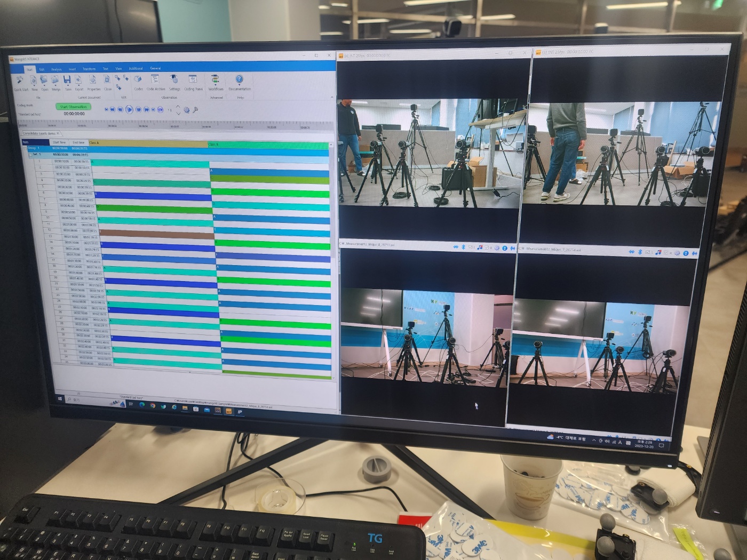Viewport: 747px width, 560px height.
Task: Open document Properties from the ribbon
Action: click(93, 79)
